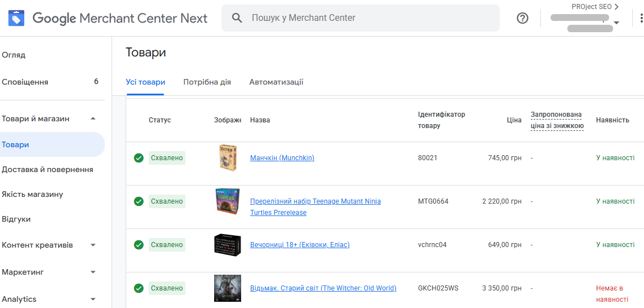Click price 649,00 грн
Viewport: 644px width, 308px height.
[505, 245]
